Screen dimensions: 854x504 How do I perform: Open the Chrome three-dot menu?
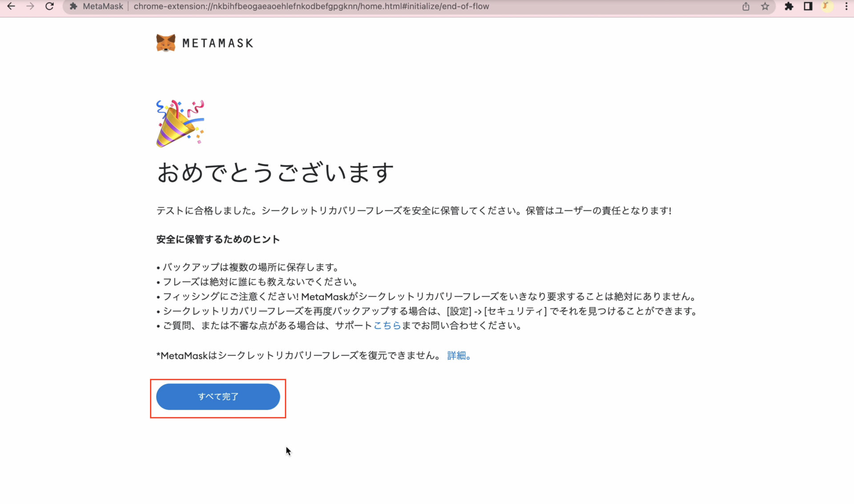coord(846,6)
